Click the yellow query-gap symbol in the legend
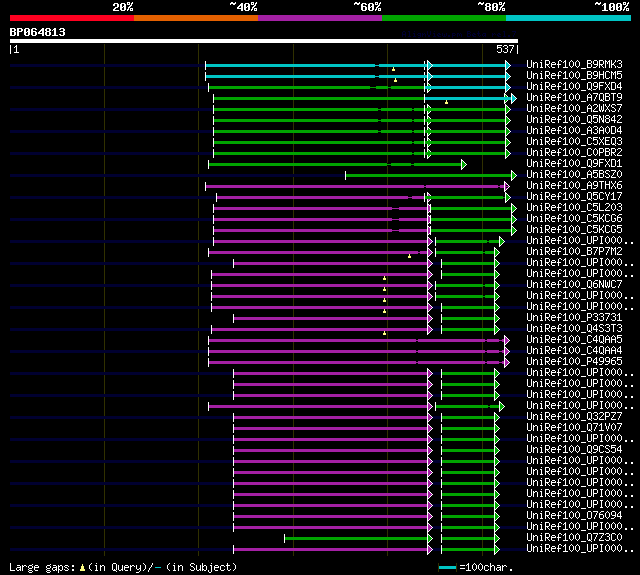The width and height of the screenshot is (640, 575). coord(82,567)
